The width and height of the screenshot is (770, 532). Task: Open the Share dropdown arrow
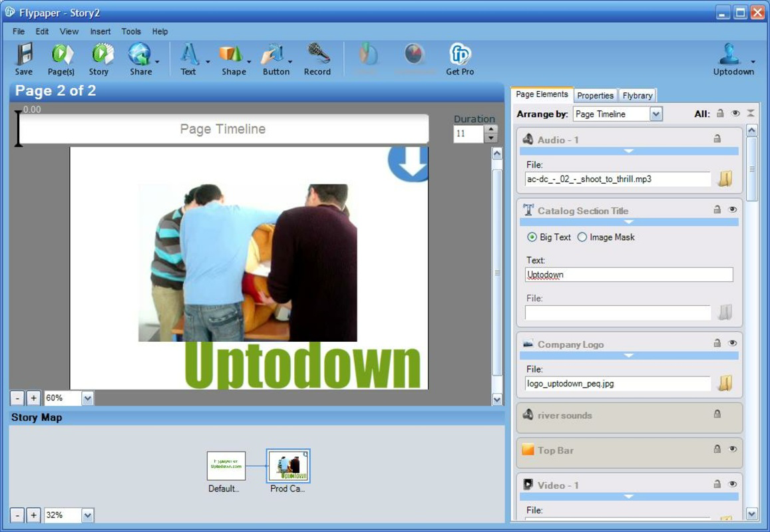157,62
